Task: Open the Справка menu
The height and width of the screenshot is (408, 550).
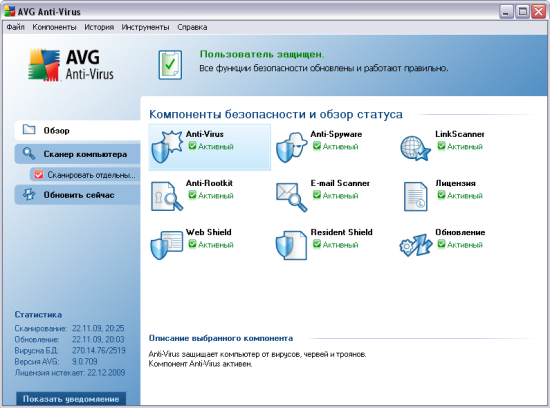Action: click(192, 27)
